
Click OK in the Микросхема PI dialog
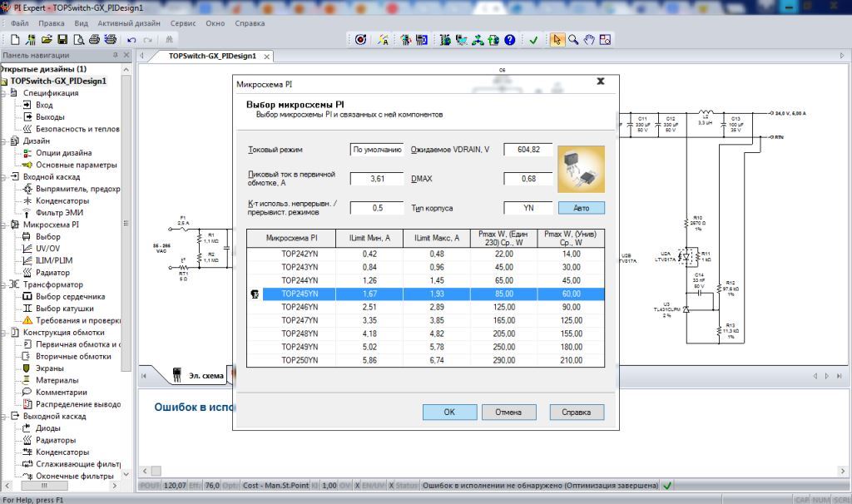click(449, 413)
